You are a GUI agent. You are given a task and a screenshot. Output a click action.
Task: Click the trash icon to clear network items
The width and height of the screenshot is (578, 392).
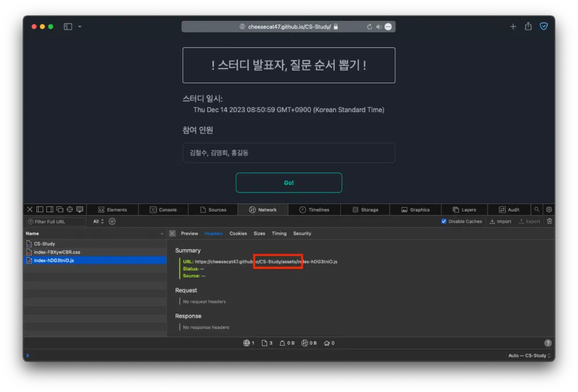(549, 221)
